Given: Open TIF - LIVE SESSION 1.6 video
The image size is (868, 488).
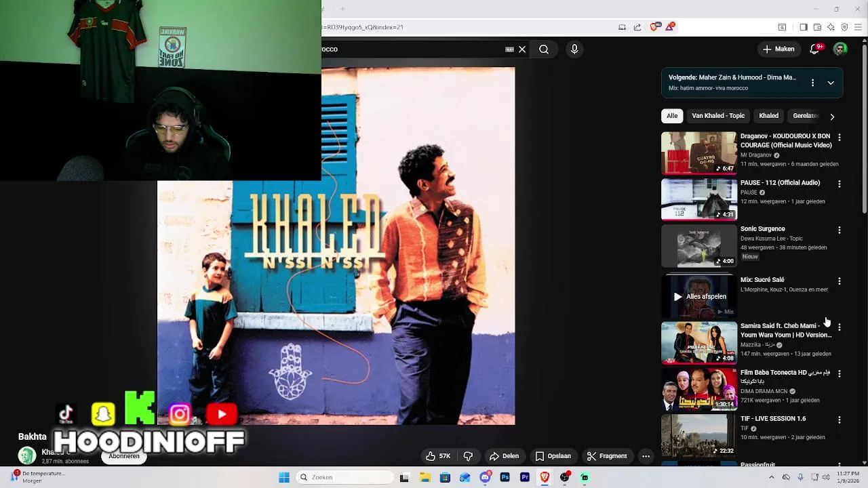Looking at the screenshot, I should point(699,436).
